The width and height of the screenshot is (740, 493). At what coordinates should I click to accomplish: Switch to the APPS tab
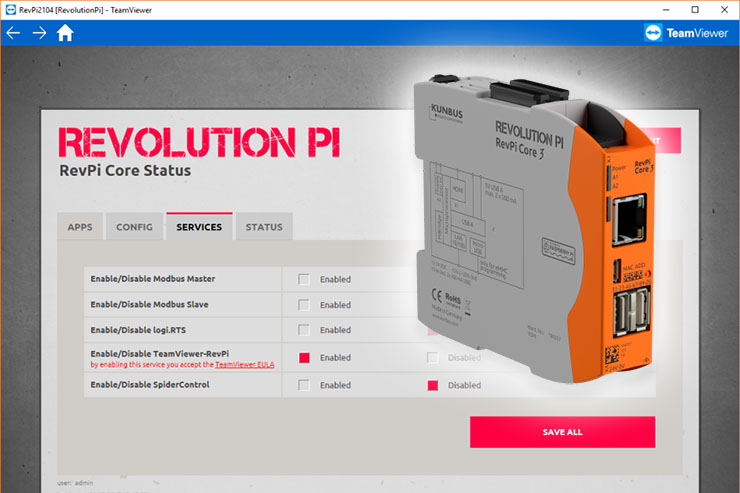[80, 227]
